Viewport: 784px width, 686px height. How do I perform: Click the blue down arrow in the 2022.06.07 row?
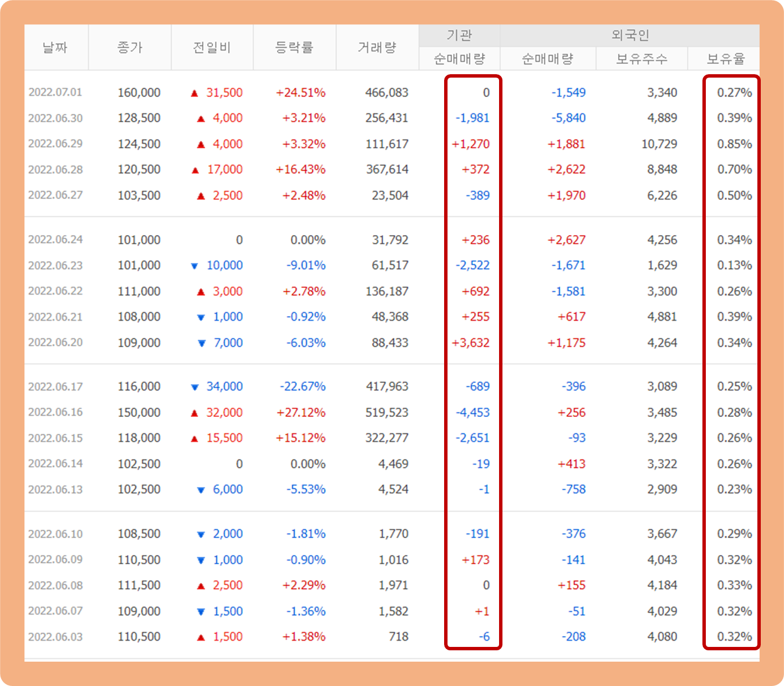tap(201, 612)
